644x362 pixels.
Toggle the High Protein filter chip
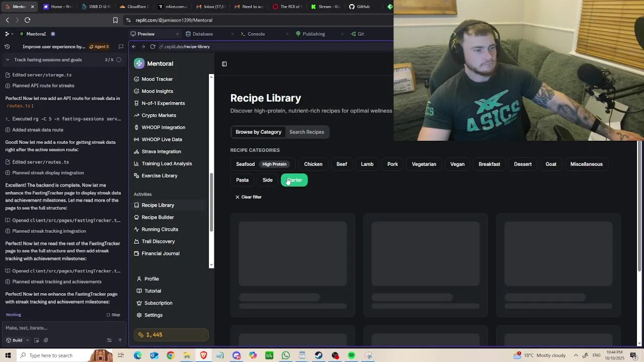pyautogui.click(x=274, y=164)
